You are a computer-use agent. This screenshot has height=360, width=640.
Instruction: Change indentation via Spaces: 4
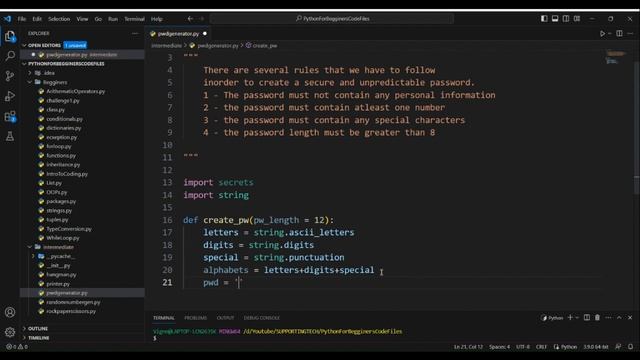pos(500,347)
